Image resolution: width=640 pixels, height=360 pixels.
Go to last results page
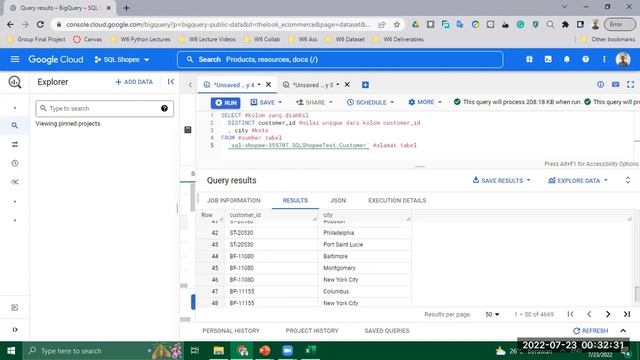[627, 314]
